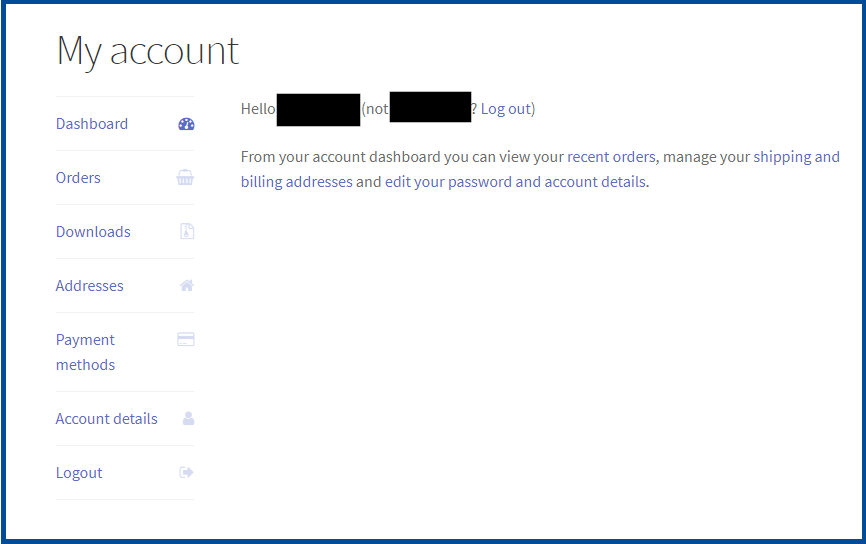This screenshot has width=866, height=544.
Task: Open the shipping and billing addresses link
Action: point(540,169)
